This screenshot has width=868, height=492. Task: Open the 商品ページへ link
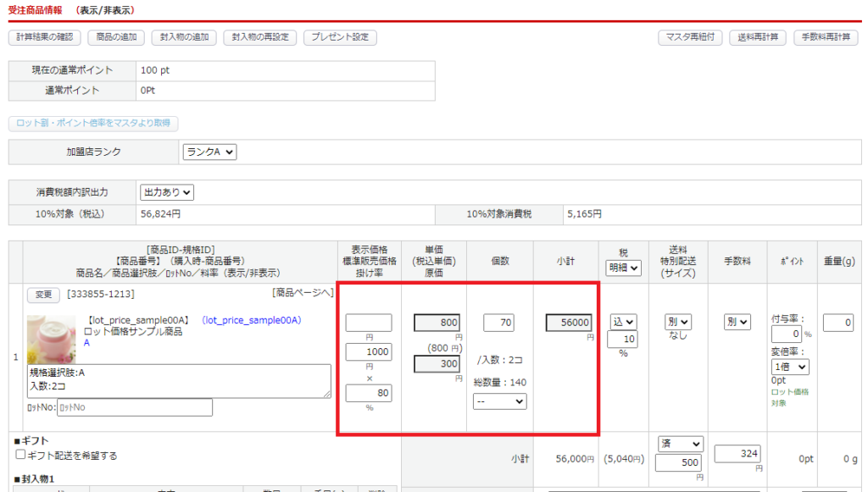[x=303, y=293]
